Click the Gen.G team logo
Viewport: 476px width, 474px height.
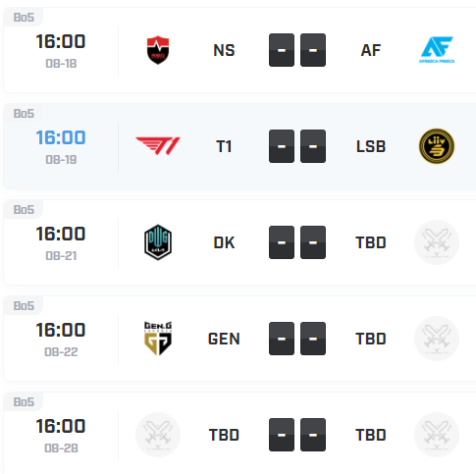(x=158, y=339)
